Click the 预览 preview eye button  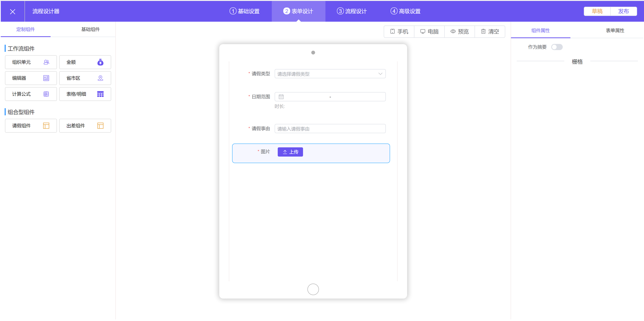click(x=459, y=31)
